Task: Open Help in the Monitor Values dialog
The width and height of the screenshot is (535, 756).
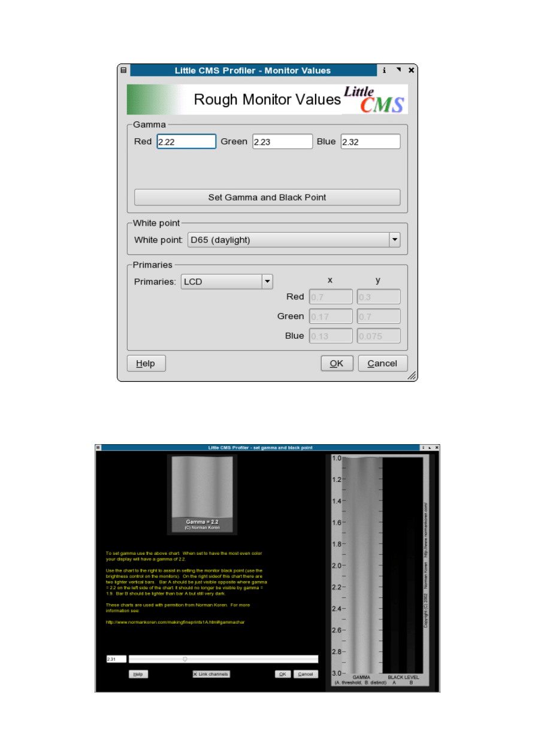Action: click(x=146, y=363)
